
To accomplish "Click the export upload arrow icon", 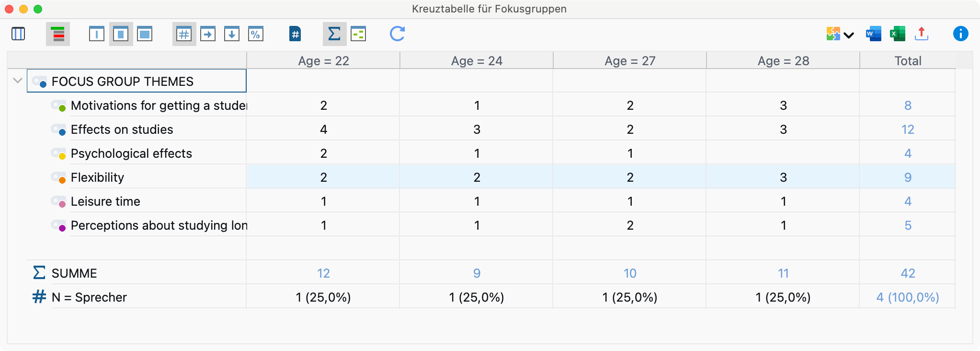I will (x=922, y=34).
